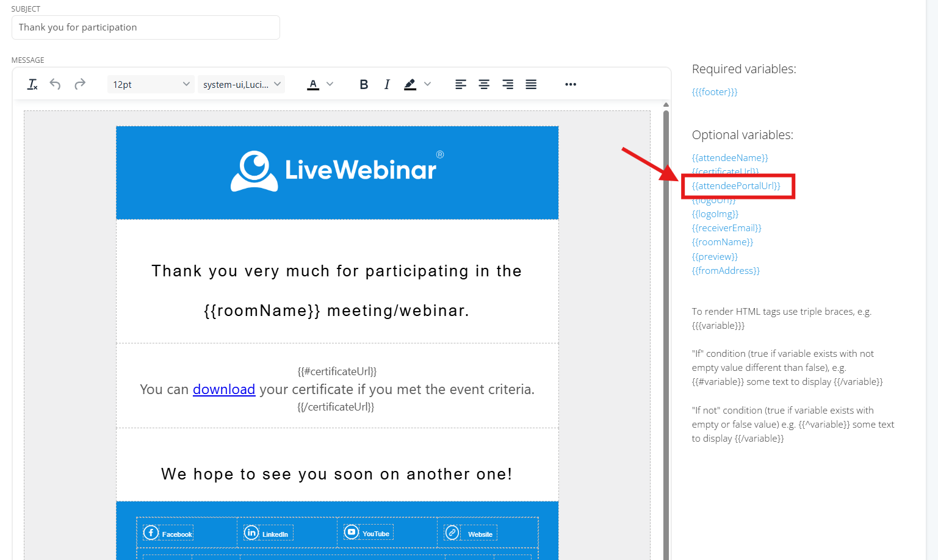Viewport: 938px width, 560px height.
Task: Click the Subject input field
Action: pyautogui.click(x=146, y=27)
